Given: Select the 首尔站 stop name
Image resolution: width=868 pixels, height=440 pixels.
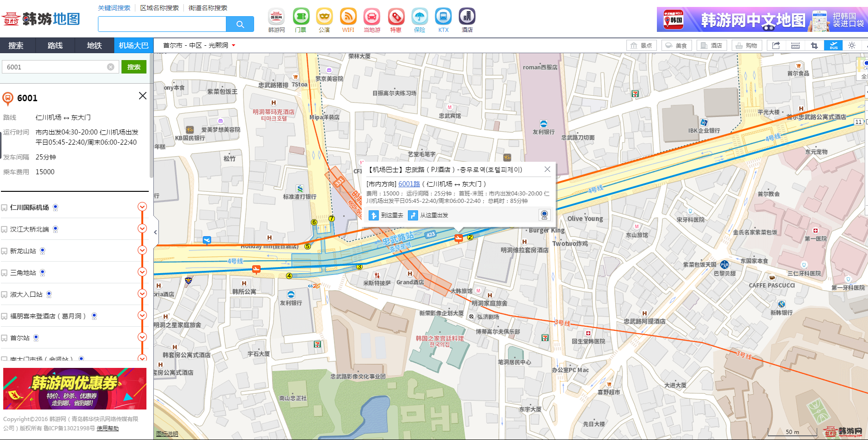Looking at the screenshot, I should click(20, 338).
